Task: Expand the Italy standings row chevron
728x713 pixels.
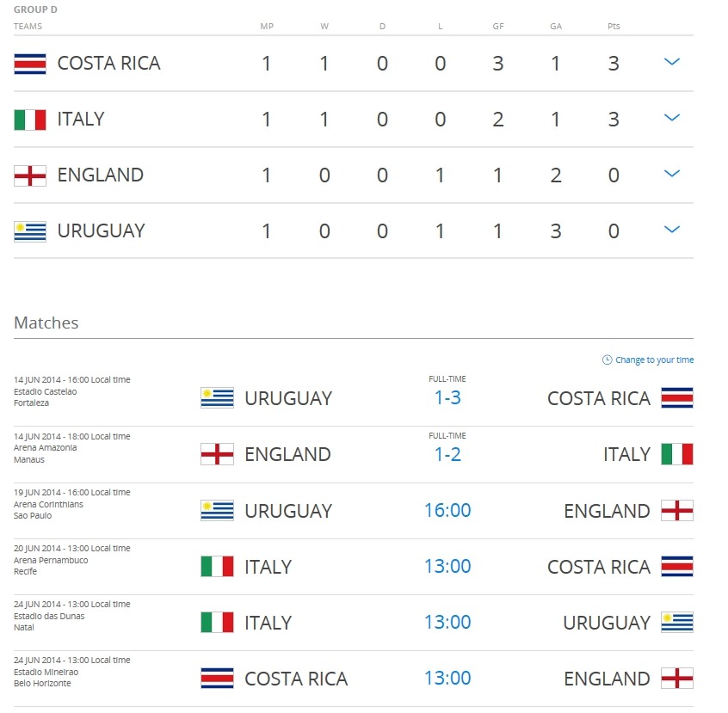Action: coord(672,118)
